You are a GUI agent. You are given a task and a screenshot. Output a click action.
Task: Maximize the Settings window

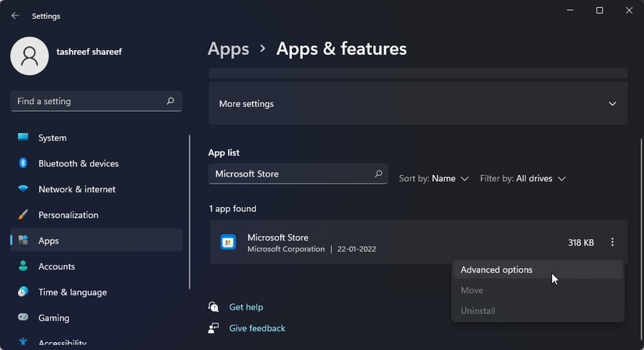(x=600, y=10)
